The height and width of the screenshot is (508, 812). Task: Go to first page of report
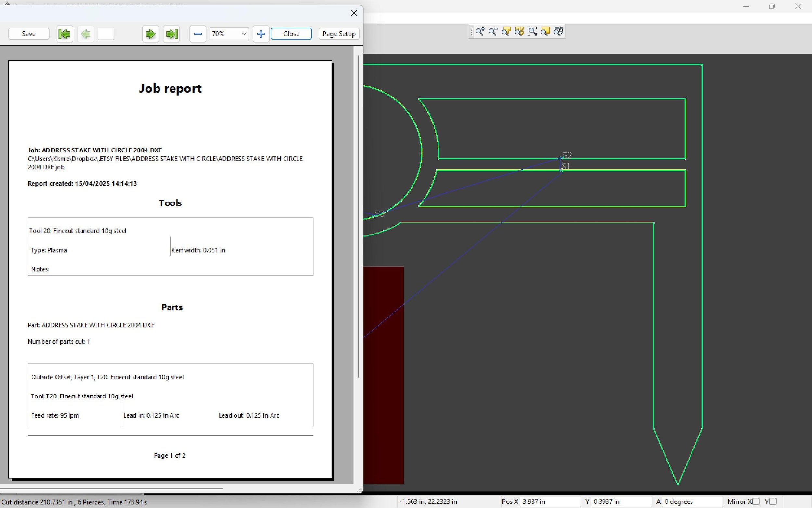(x=64, y=34)
